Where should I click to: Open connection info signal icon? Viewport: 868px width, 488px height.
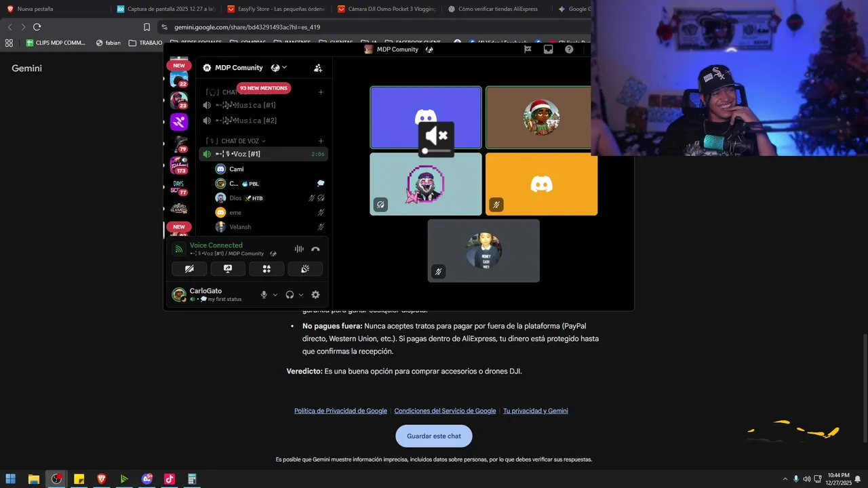(x=178, y=249)
